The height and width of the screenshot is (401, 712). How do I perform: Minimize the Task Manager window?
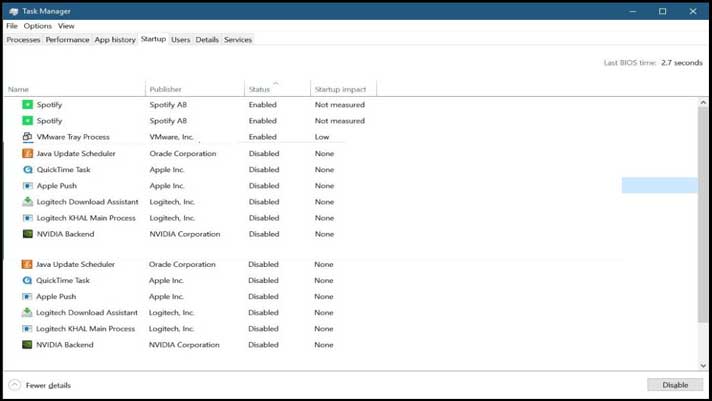[x=633, y=11]
